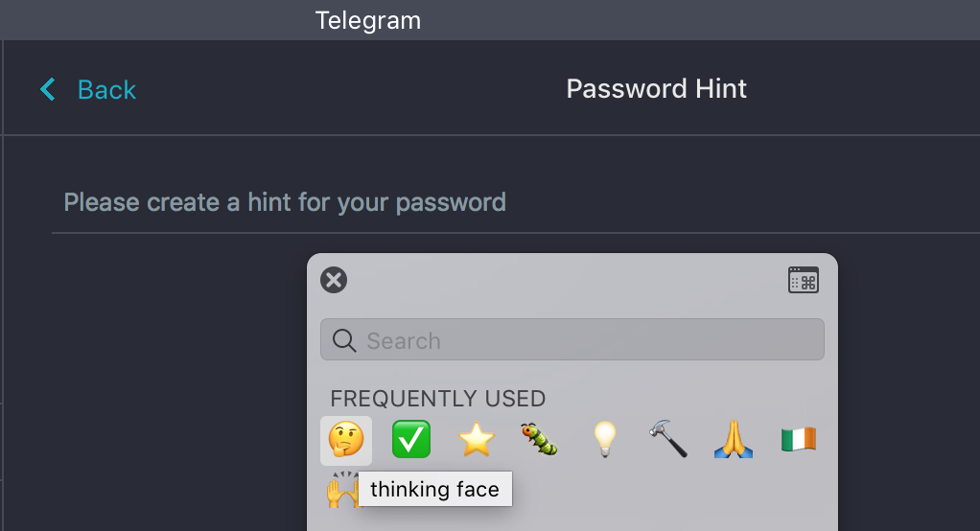980x531 pixels.
Task: Pick the yellow star emoji
Action: pos(476,440)
